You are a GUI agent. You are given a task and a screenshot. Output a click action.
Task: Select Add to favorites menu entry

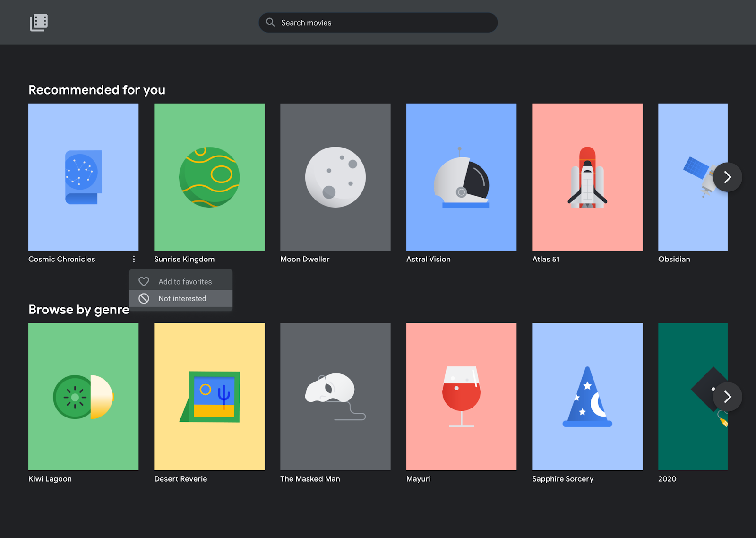click(x=185, y=282)
